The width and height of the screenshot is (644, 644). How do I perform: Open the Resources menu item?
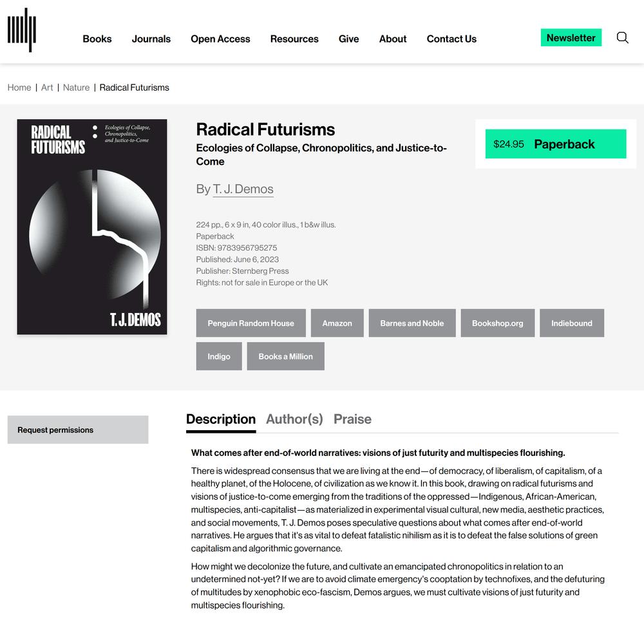click(x=294, y=39)
